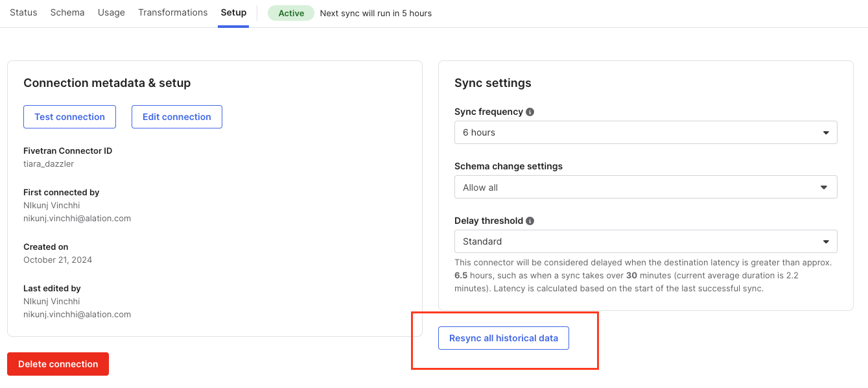Click the Edit connection button
This screenshot has height=388, width=868.
click(x=177, y=117)
